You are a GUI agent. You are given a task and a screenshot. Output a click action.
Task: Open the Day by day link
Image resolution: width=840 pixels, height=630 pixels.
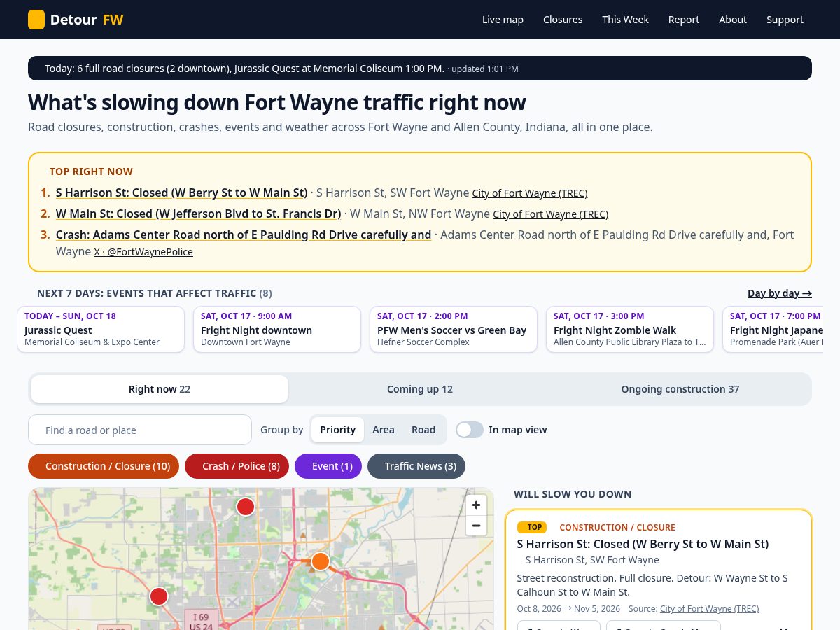(780, 293)
